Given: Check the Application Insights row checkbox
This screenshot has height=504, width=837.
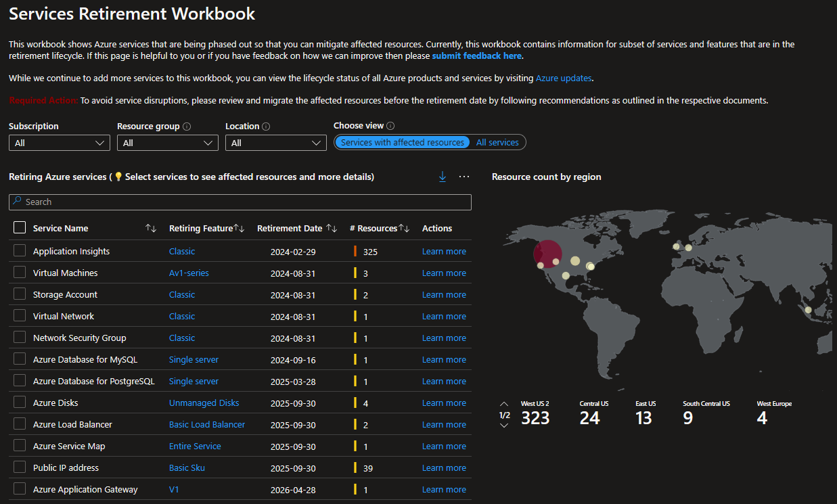Looking at the screenshot, I should pyautogui.click(x=20, y=251).
